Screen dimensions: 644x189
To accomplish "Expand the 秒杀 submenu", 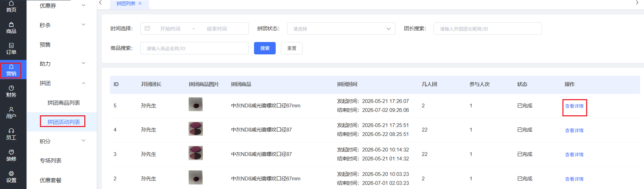I will click(83, 24).
